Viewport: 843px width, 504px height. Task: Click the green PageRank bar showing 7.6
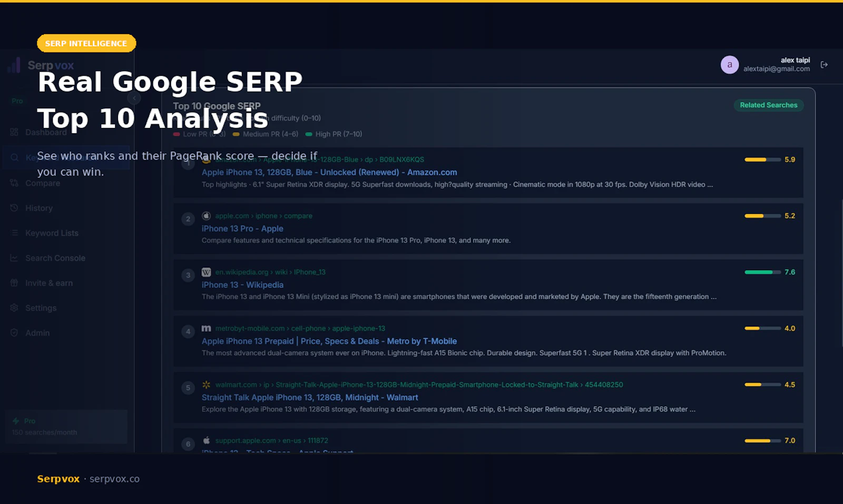(x=763, y=272)
